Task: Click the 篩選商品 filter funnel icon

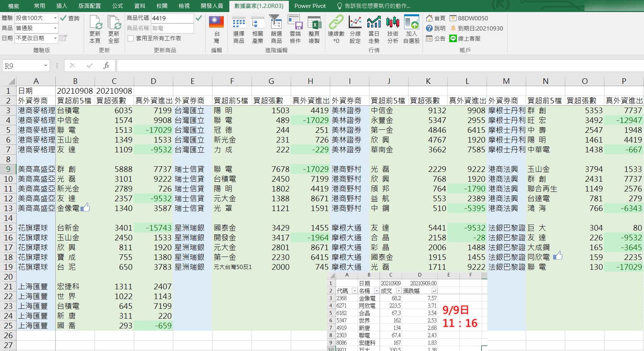Action: [276, 22]
